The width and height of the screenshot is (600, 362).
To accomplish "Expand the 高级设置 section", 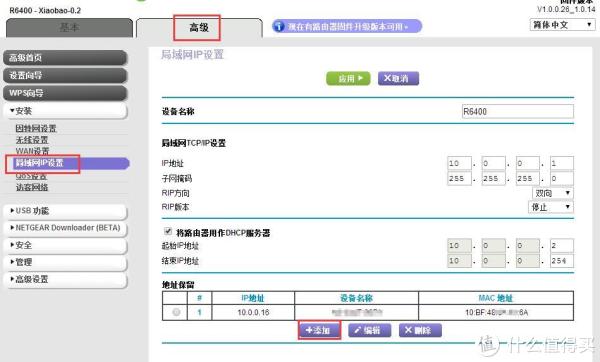I will (x=65, y=279).
